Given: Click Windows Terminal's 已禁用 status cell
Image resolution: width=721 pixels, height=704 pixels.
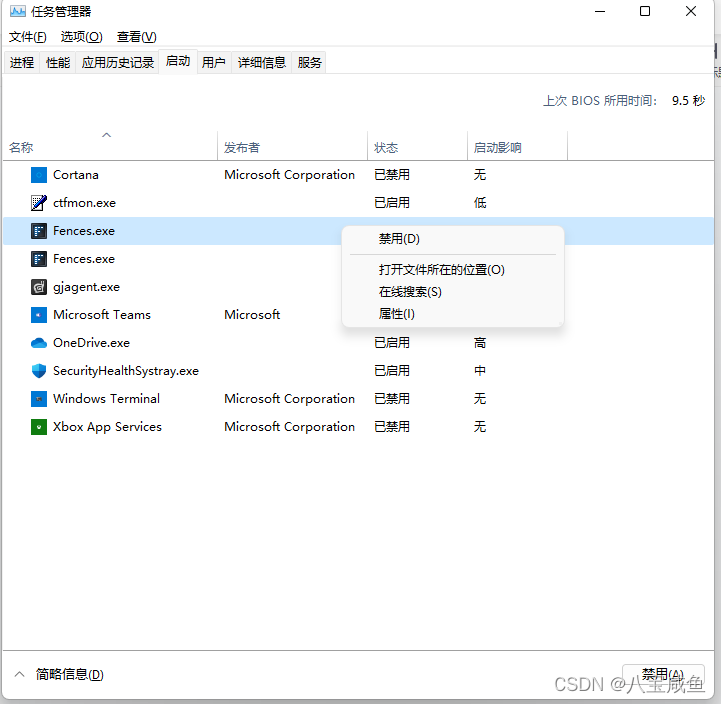Looking at the screenshot, I should (x=392, y=399).
